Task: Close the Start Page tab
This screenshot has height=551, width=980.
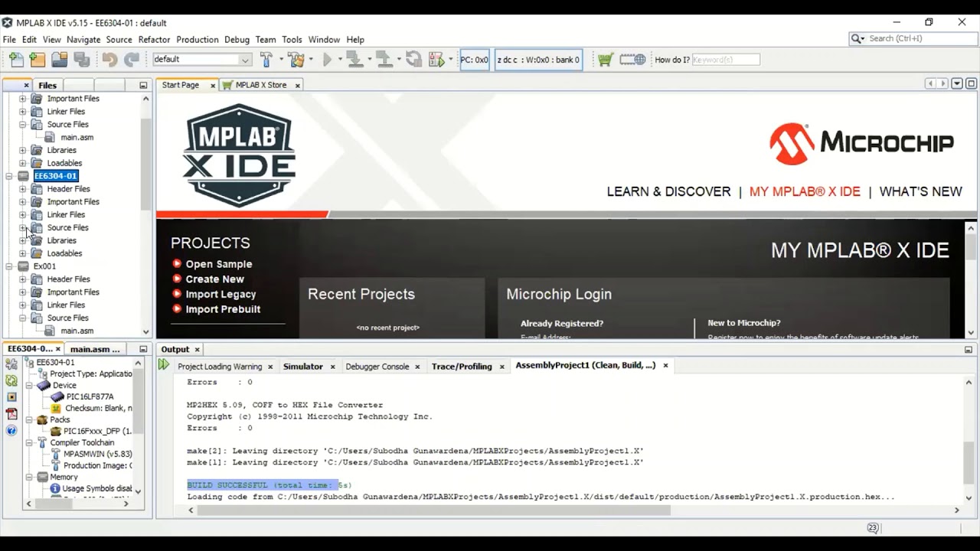Action: 213,86
